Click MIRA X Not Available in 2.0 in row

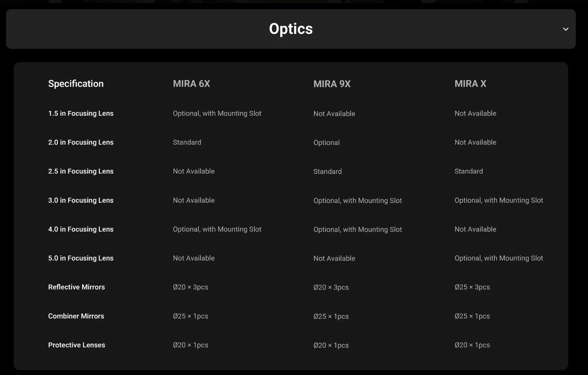pos(475,142)
